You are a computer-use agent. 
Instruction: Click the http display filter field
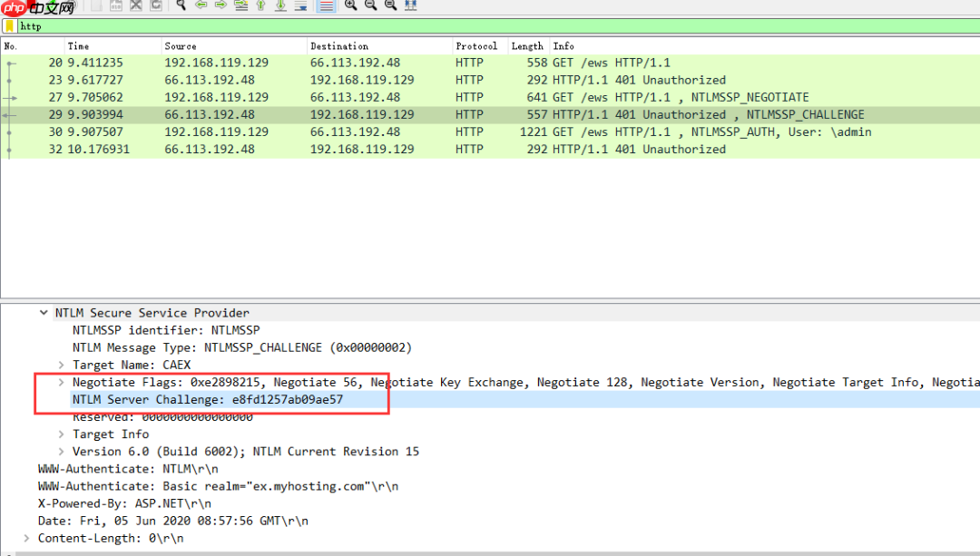[x=497, y=26]
